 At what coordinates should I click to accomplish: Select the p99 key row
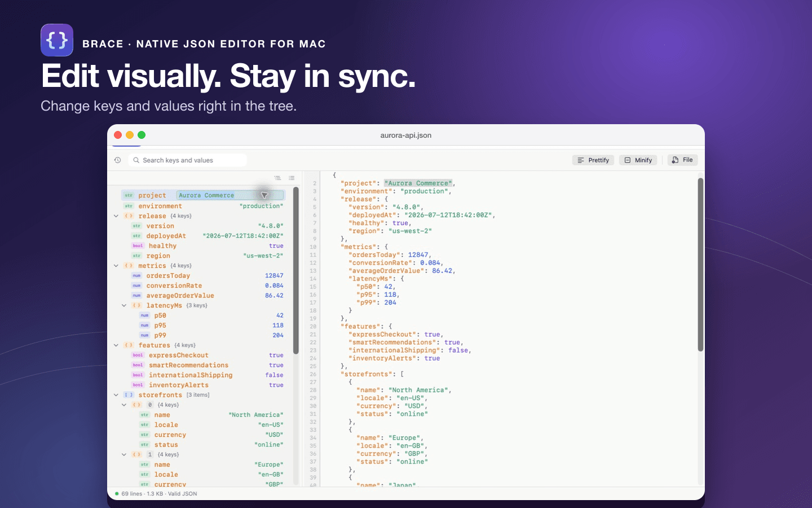(x=204, y=335)
